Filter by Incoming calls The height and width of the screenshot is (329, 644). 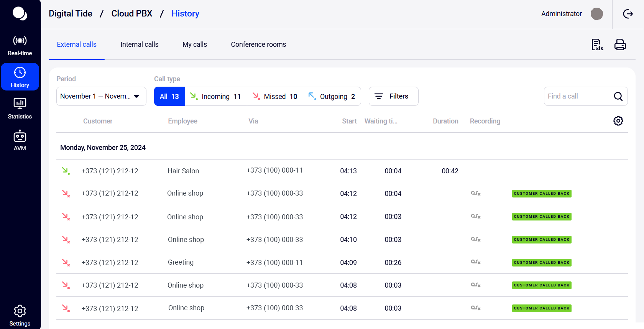point(216,96)
